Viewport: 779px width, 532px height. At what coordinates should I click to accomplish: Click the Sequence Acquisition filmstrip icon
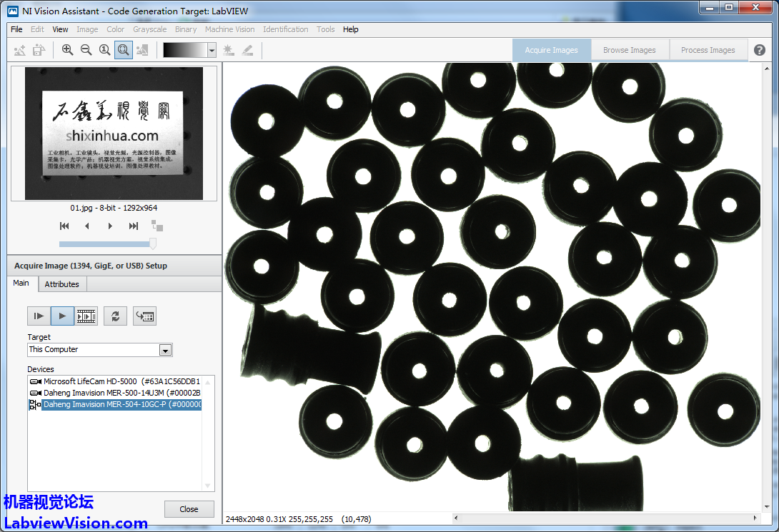[86, 316]
